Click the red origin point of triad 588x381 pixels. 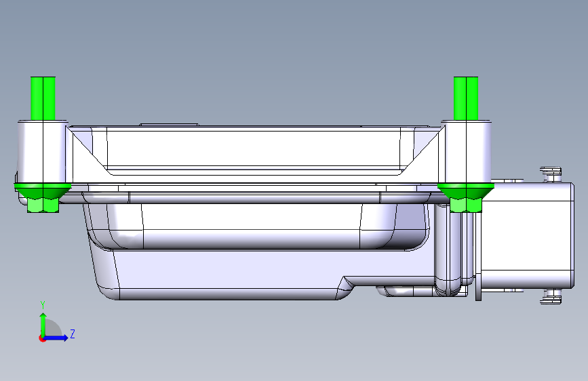pos(42,339)
